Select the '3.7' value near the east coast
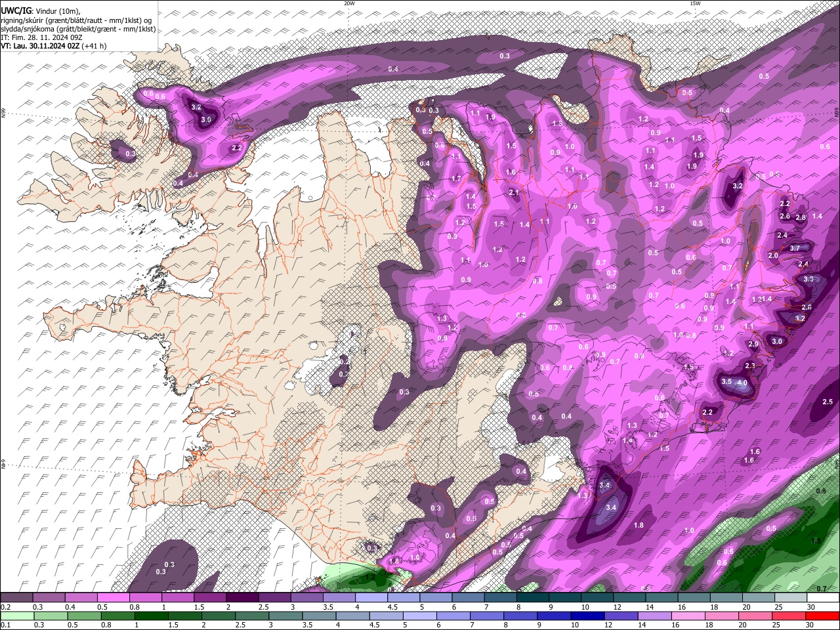This screenshot has width=840, height=630. click(x=795, y=248)
